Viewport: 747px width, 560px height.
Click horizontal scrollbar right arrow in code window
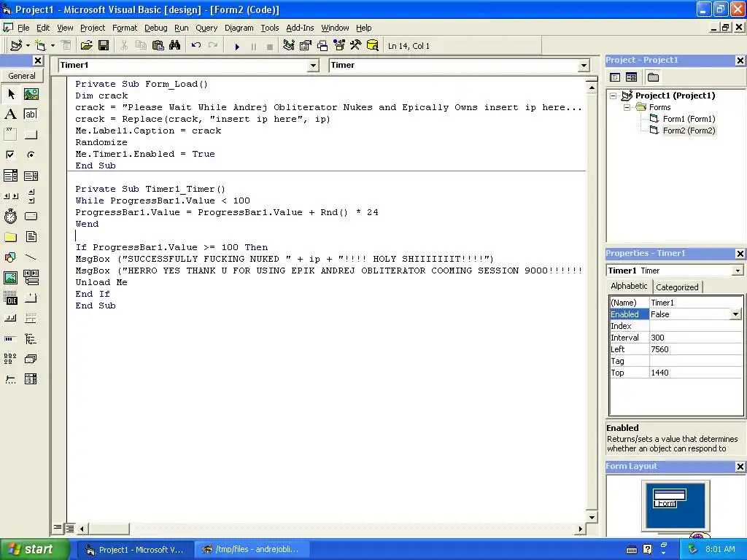[x=580, y=529]
